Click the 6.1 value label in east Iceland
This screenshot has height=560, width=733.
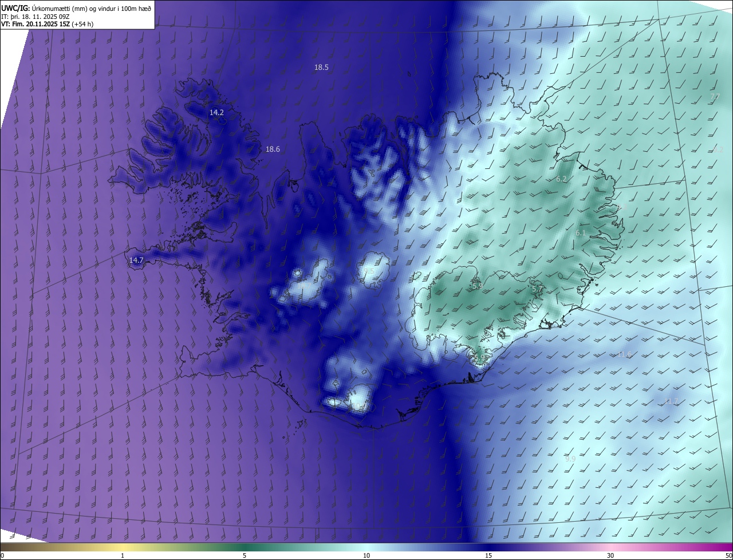pyautogui.click(x=581, y=233)
